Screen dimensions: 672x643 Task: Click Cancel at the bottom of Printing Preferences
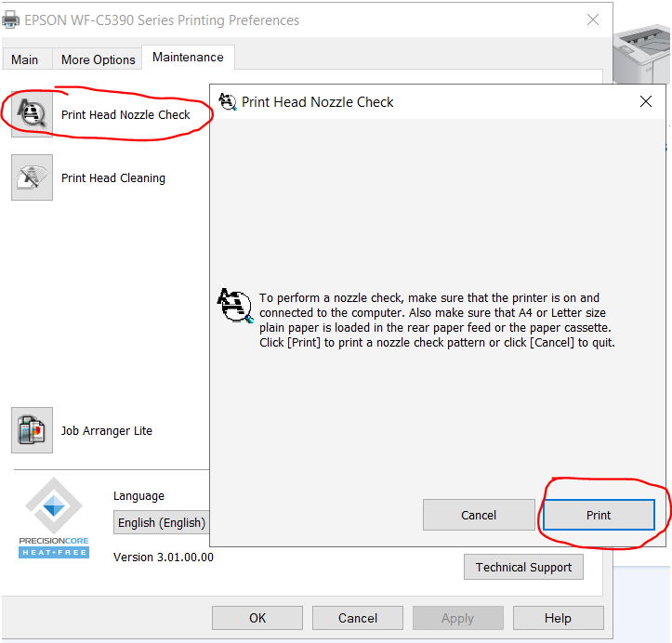click(x=358, y=618)
